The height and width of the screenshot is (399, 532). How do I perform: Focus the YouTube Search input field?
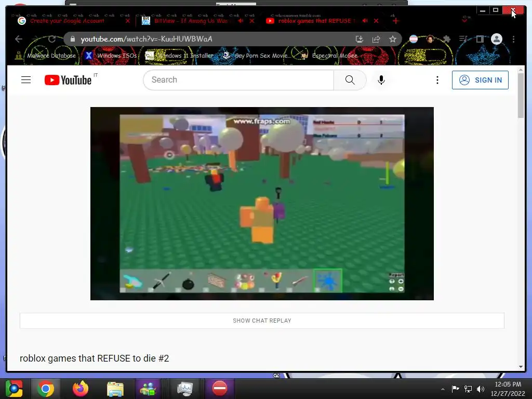239,80
